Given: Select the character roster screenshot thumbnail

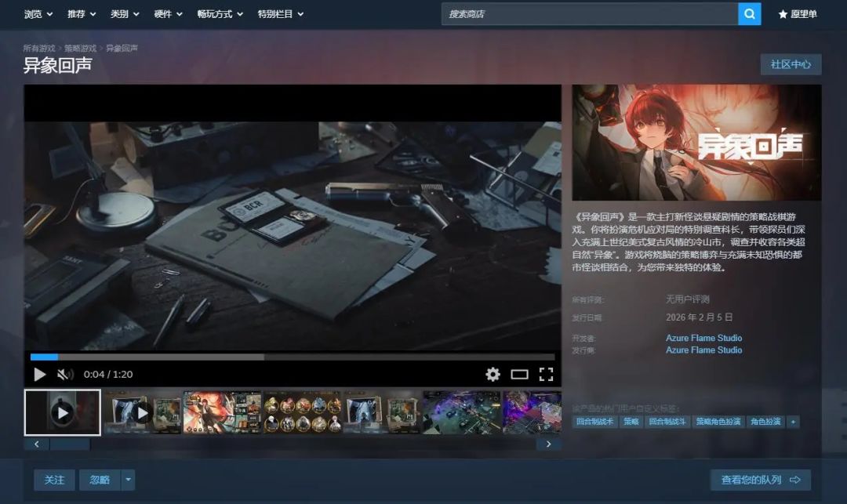Looking at the screenshot, I should point(302,413).
